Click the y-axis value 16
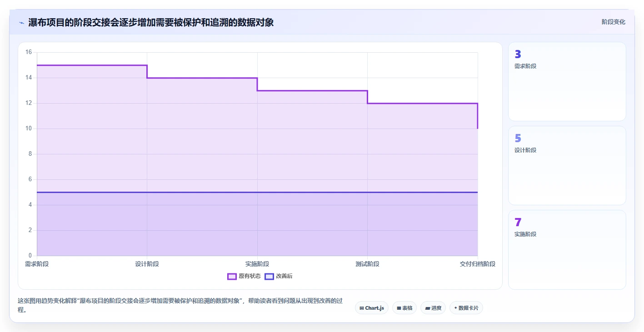 [x=29, y=52]
